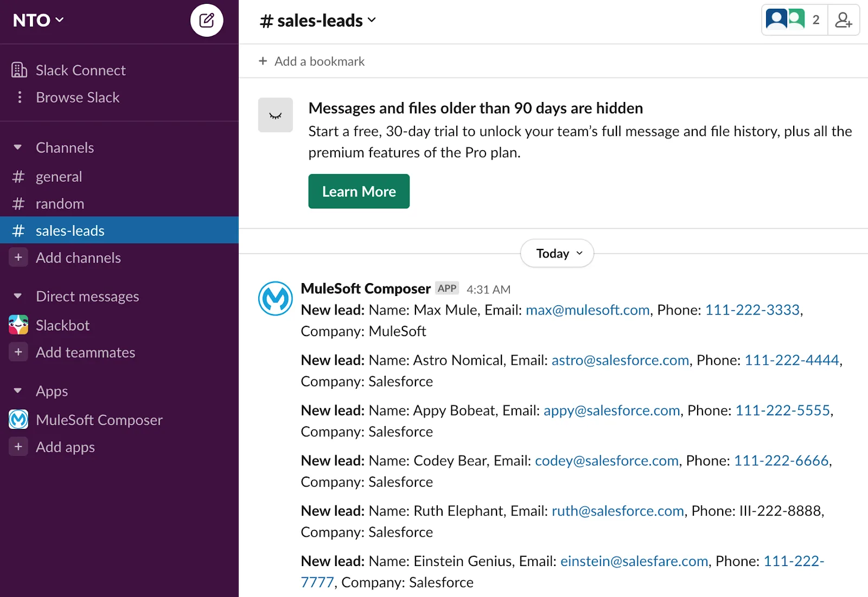Collapse the Channels section
This screenshot has width=868, height=597.
18,147
